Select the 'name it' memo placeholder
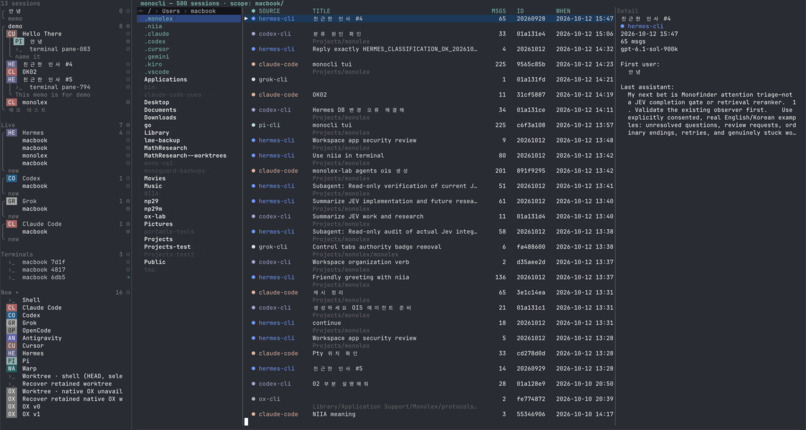 27,57
